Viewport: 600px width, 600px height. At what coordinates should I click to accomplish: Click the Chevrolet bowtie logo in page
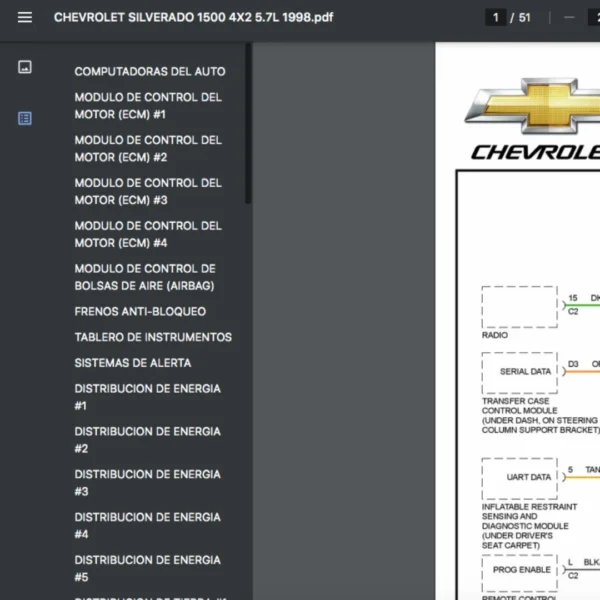[533, 106]
